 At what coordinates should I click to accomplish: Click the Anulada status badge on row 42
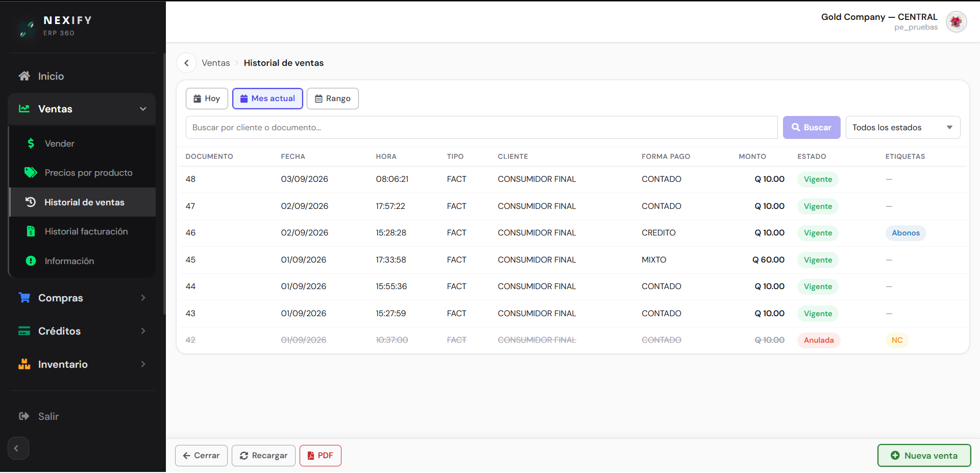[819, 340]
